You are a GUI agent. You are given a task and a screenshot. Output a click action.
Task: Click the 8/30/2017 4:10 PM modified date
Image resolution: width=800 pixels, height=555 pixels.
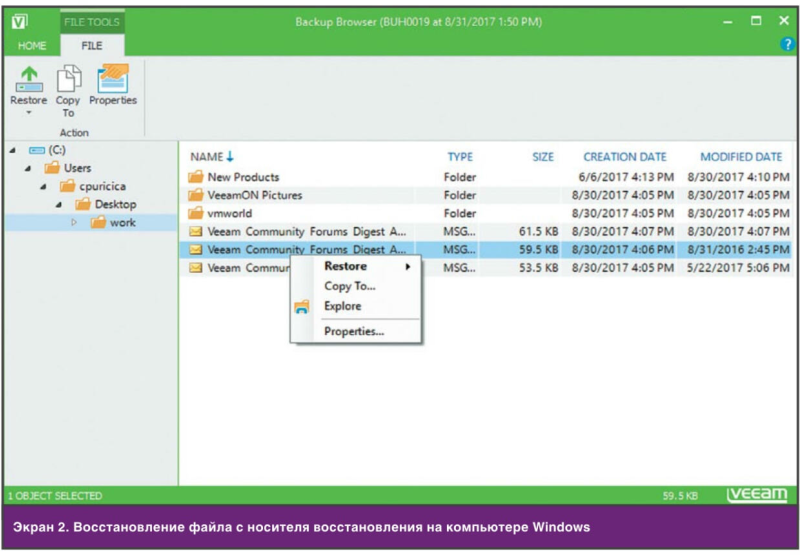738,177
